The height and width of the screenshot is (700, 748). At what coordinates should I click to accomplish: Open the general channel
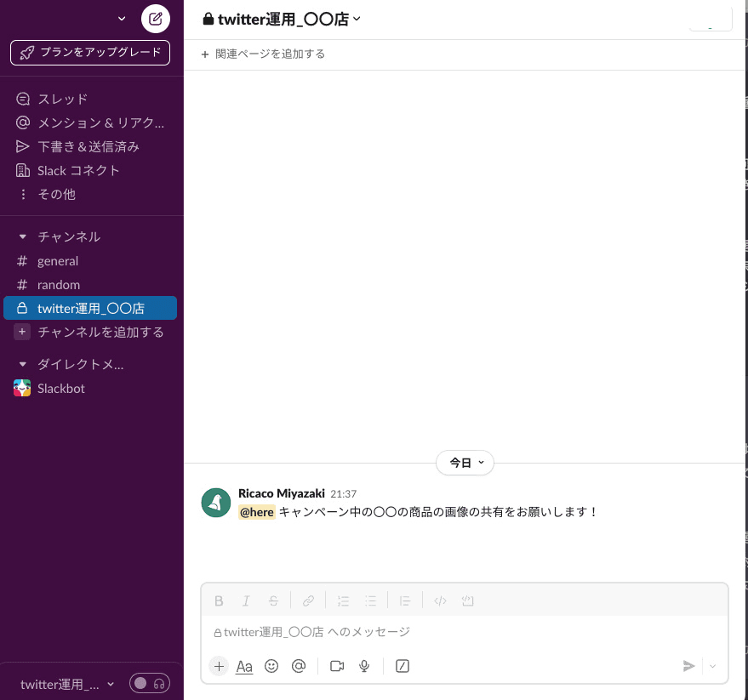click(x=58, y=261)
